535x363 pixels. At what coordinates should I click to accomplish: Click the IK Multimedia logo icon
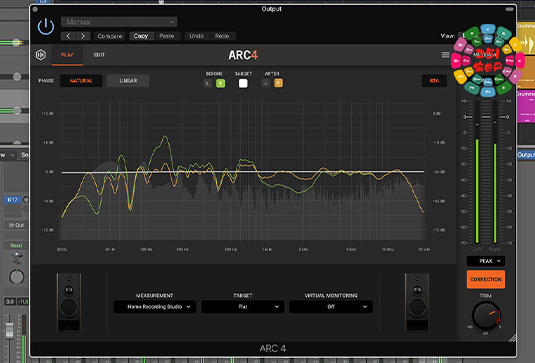pos(41,55)
